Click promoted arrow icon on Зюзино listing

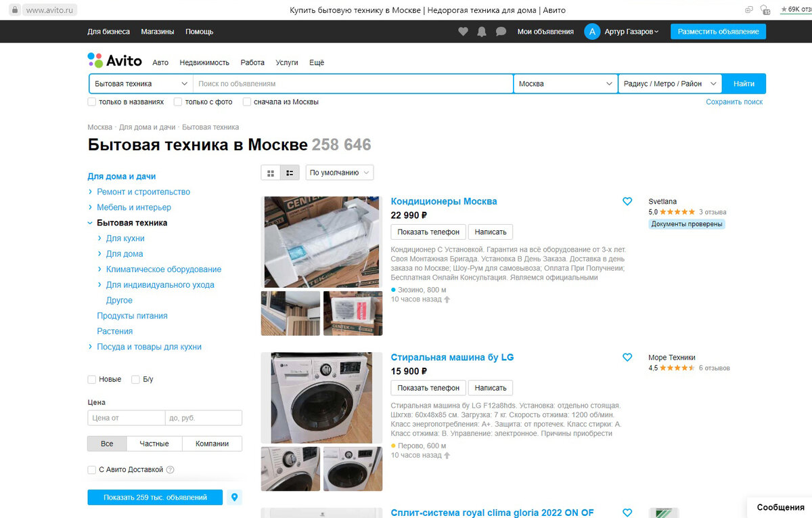(x=447, y=300)
